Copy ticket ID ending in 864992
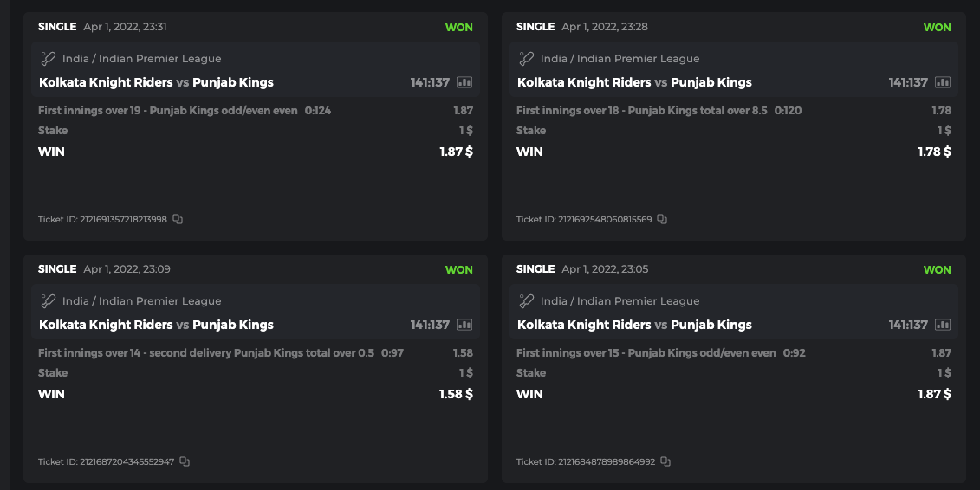Viewport: 980px width, 490px height. (x=665, y=462)
